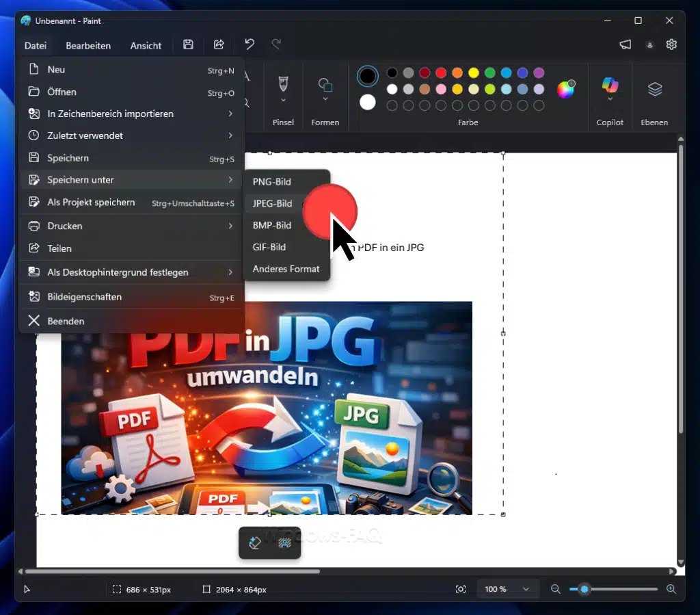Open the Copilot panel in Paint

click(x=609, y=86)
